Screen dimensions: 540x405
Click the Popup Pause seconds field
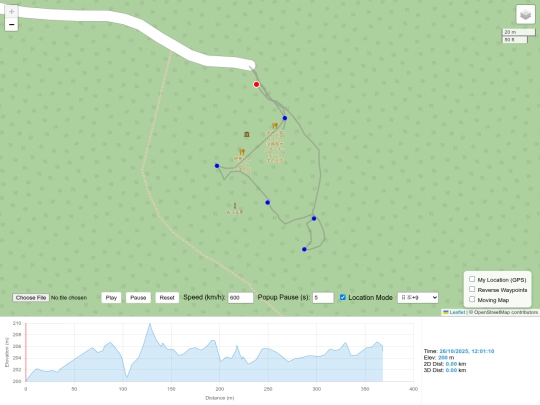click(x=323, y=298)
